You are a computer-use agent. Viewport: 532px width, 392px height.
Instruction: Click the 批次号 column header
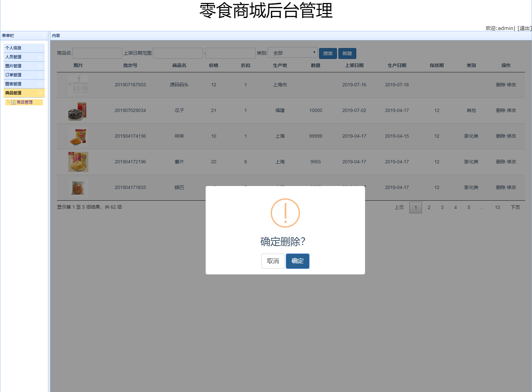pyautogui.click(x=130, y=65)
